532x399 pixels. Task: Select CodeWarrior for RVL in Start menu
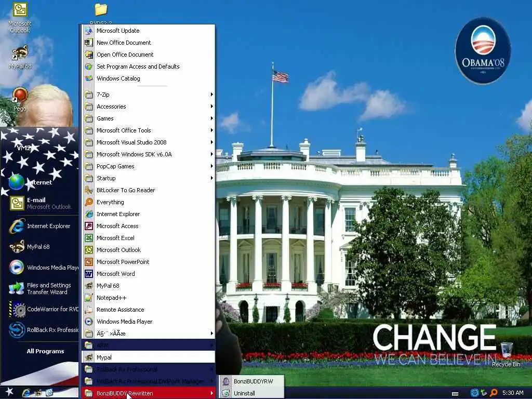coord(39,309)
